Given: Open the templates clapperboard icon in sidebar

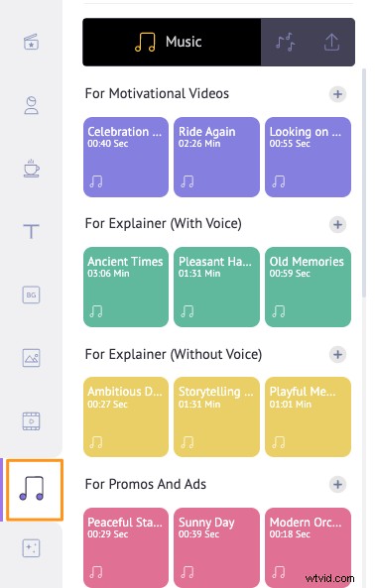Looking at the screenshot, I should pyautogui.click(x=31, y=42).
